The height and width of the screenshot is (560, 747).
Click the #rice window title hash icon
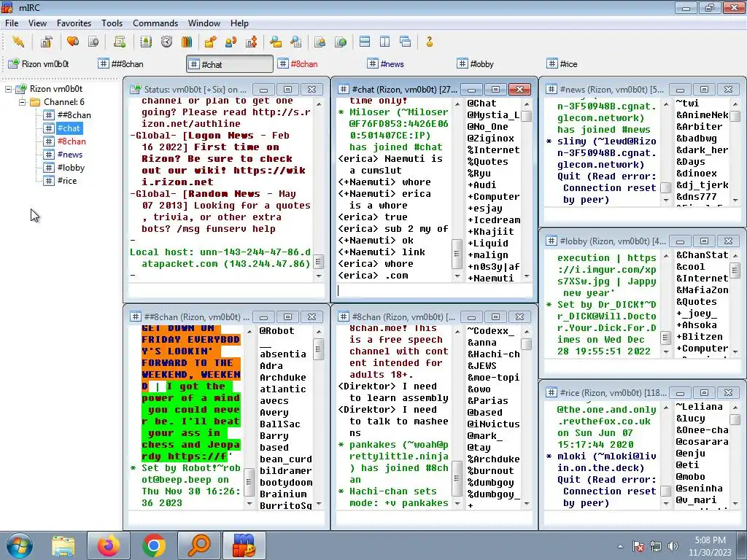point(551,392)
